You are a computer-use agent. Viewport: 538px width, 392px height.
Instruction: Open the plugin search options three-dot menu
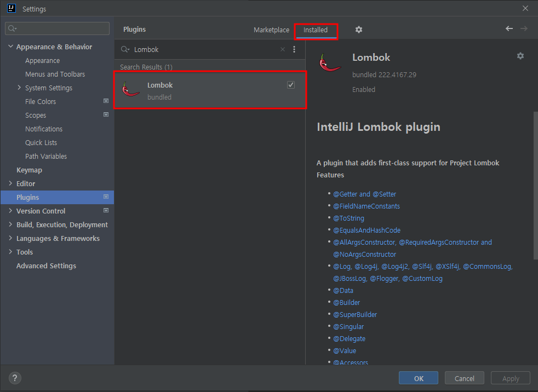point(294,49)
